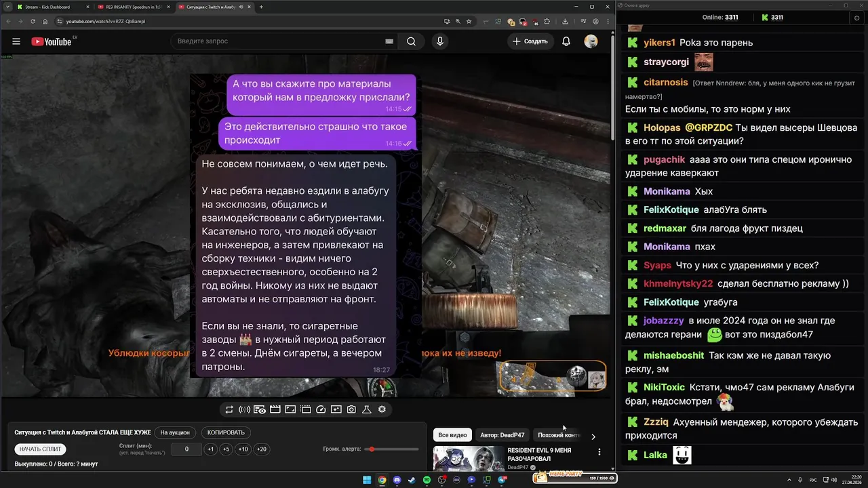Open on-screen keyboard in search box
868x488 pixels.
(x=389, y=41)
